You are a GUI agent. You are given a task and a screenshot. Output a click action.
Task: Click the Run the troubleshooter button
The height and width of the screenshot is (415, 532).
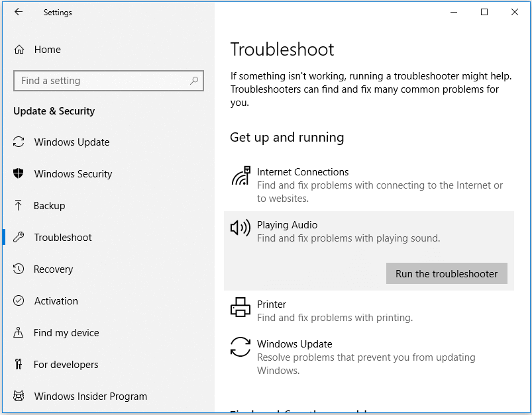click(x=446, y=273)
